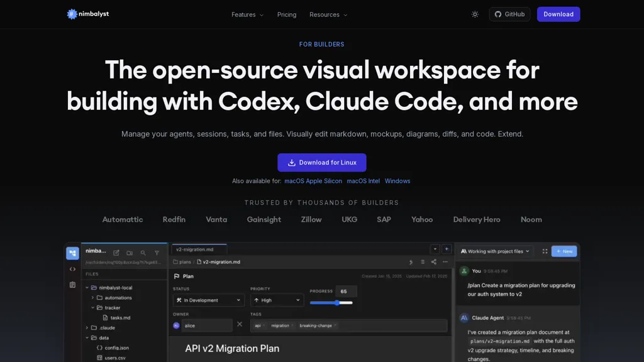644x362 pixels.
Task: Click the API v2 Migration Plan heading
Action: click(x=232, y=348)
